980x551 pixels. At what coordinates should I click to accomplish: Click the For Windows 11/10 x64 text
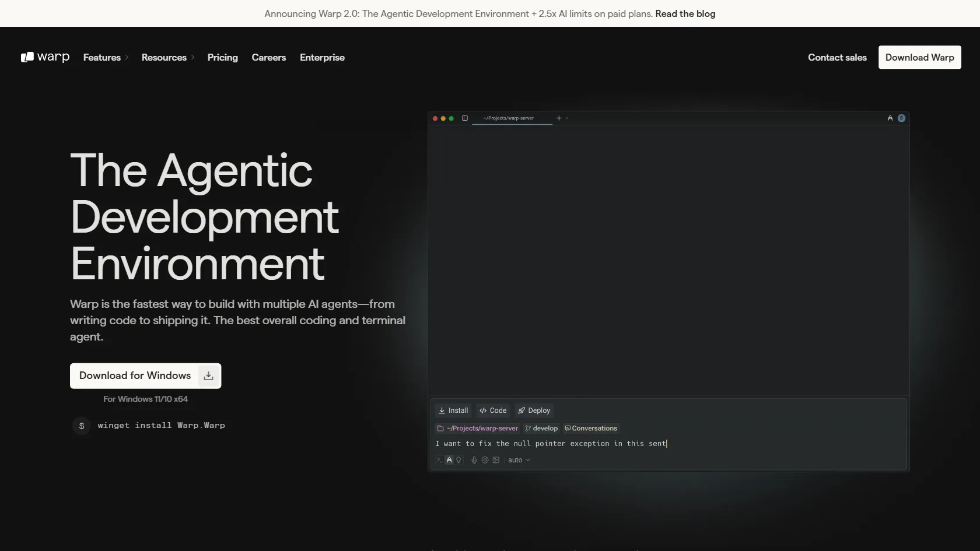coord(145,399)
